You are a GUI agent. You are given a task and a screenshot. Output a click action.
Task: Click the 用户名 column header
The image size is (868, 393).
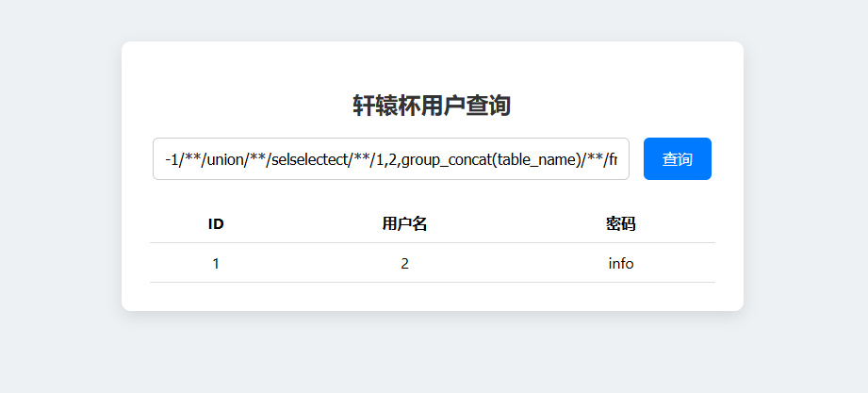pyautogui.click(x=404, y=224)
